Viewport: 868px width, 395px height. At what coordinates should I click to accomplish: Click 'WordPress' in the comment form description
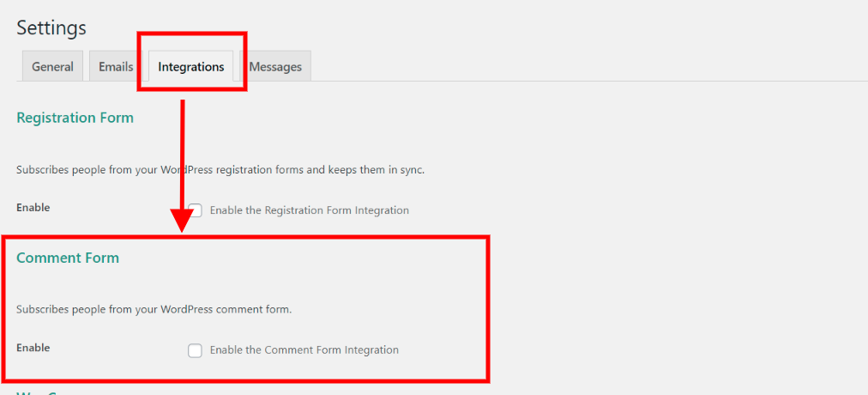tap(187, 310)
